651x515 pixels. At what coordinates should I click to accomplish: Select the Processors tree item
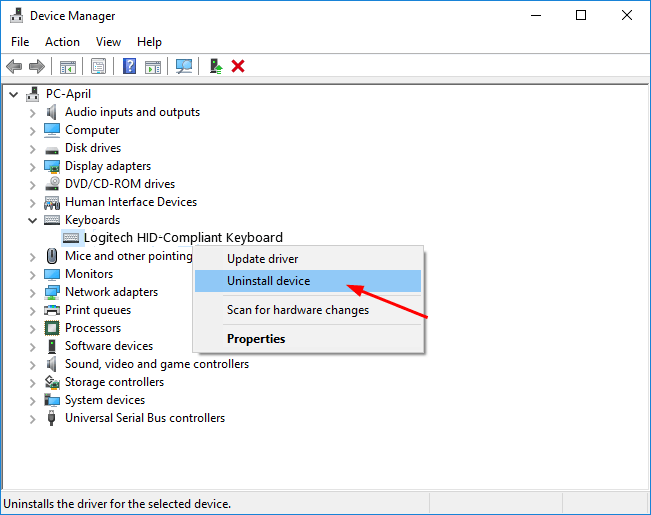[x=93, y=328]
